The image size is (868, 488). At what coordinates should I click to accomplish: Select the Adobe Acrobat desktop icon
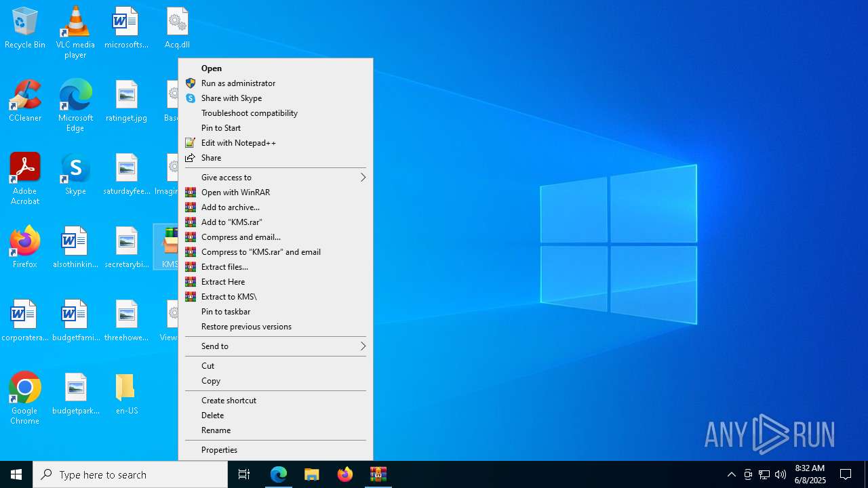[x=25, y=179]
